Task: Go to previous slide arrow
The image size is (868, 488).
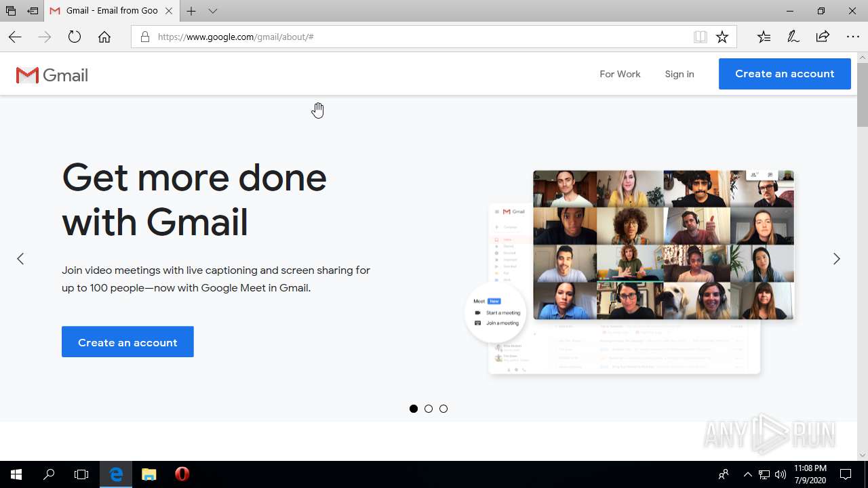Action: point(20,259)
